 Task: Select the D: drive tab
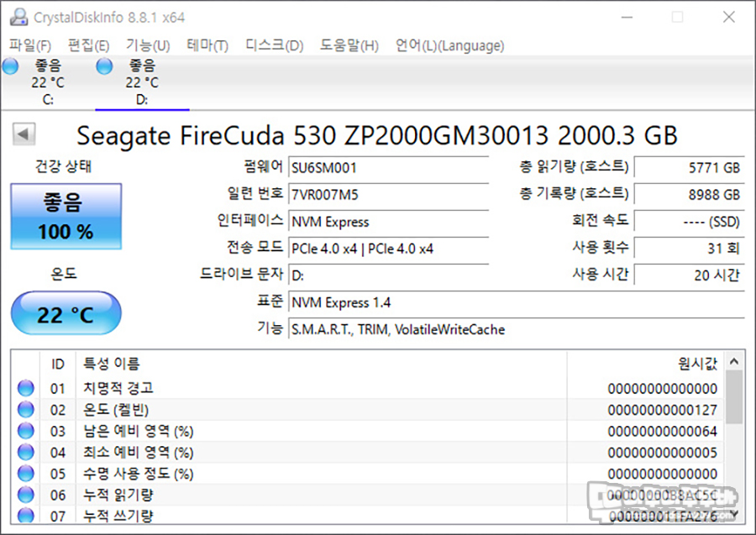(142, 82)
